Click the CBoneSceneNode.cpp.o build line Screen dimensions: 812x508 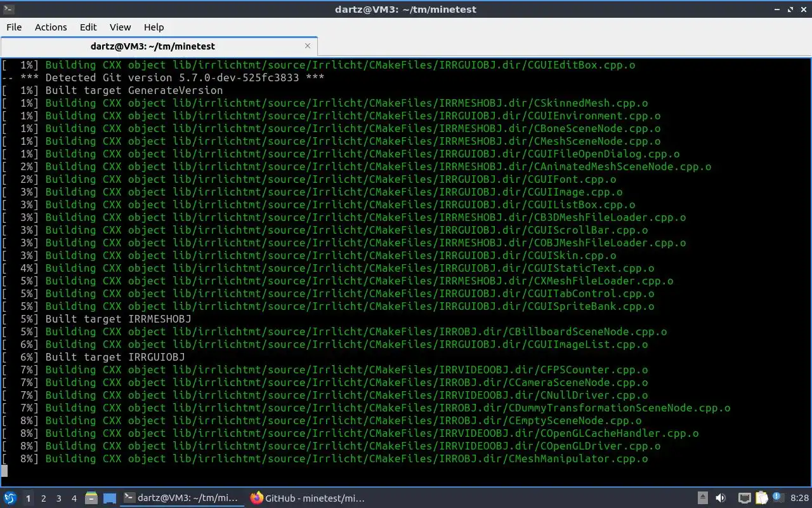(x=331, y=128)
